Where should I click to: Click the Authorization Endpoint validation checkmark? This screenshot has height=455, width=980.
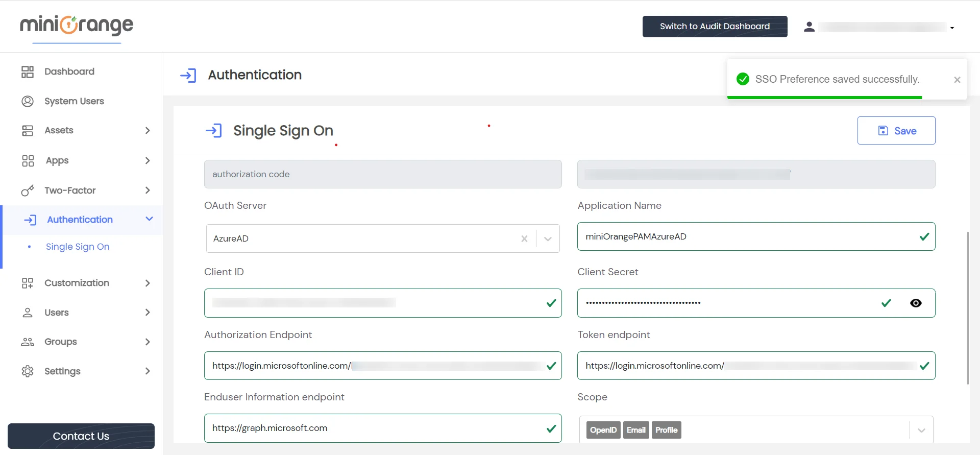551,366
